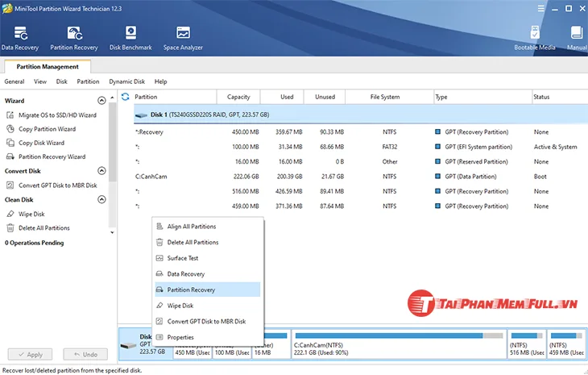Choose Partition Recovery in context menu

207,290
